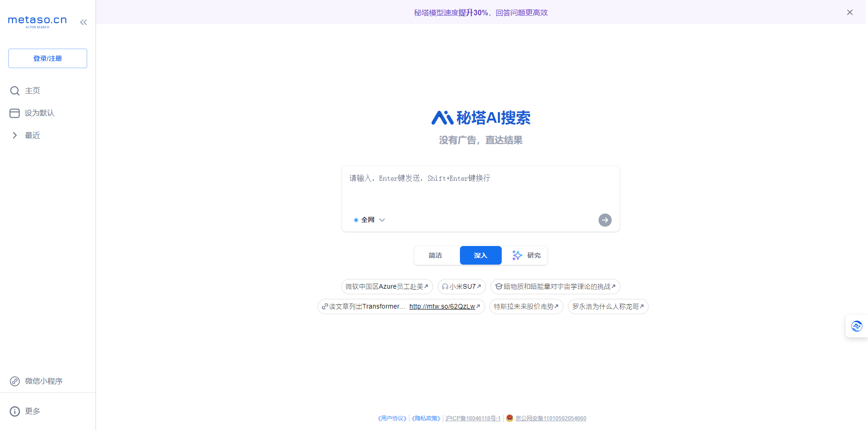Image resolution: width=868 pixels, height=430 pixels.
Task: Open the 《隐私政策》 privacy policy link
Action: coord(425,418)
